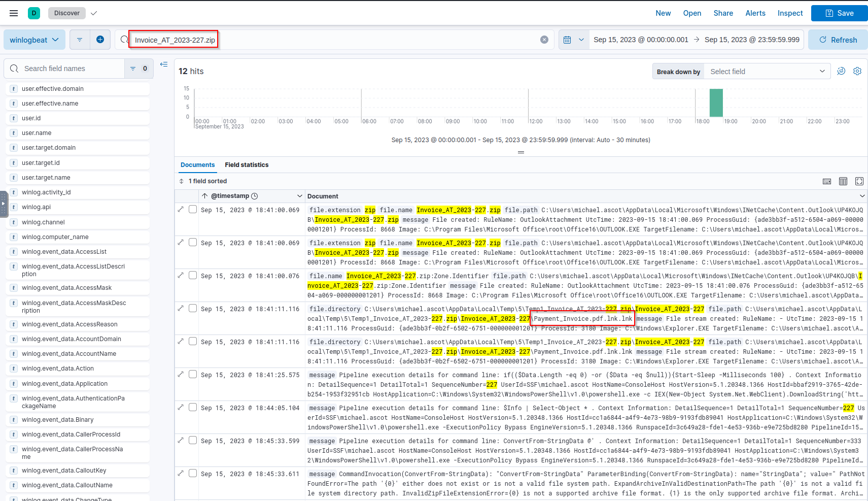Switch to the Field statistics tab
The image size is (868, 501).
coord(247,165)
